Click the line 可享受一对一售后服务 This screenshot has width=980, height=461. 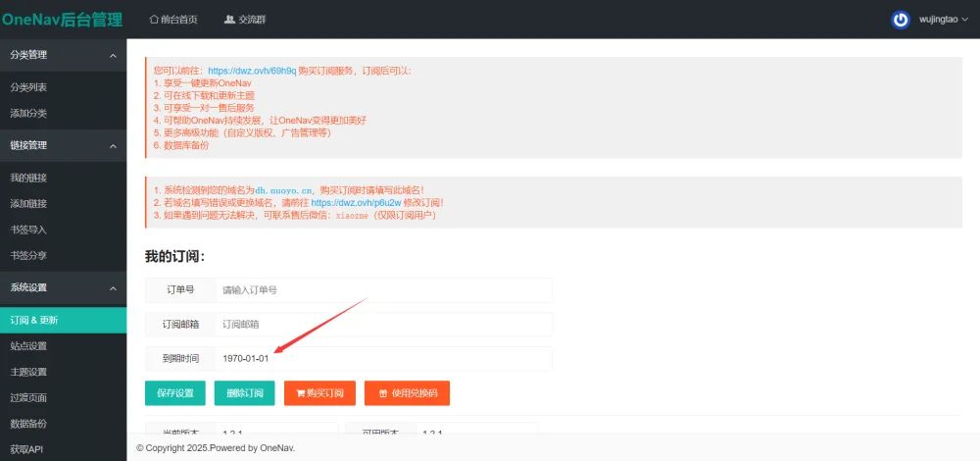pos(204,108)
